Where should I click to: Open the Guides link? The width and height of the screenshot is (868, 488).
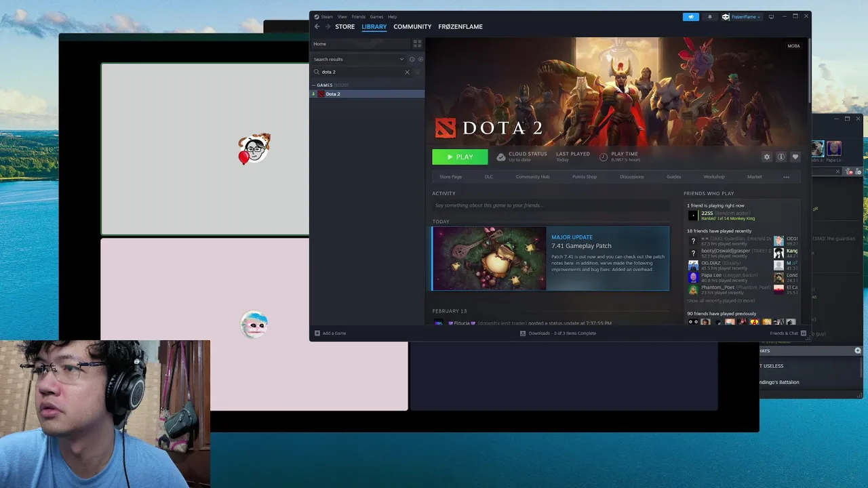click(673, 177)
